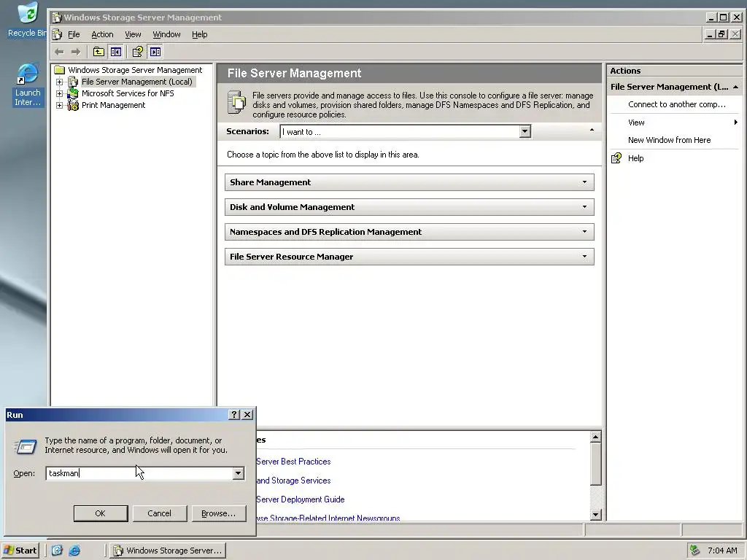Click the Start button
Image resolution: width=747 pixels, height=560 pixels.
(x=20, y=551)
